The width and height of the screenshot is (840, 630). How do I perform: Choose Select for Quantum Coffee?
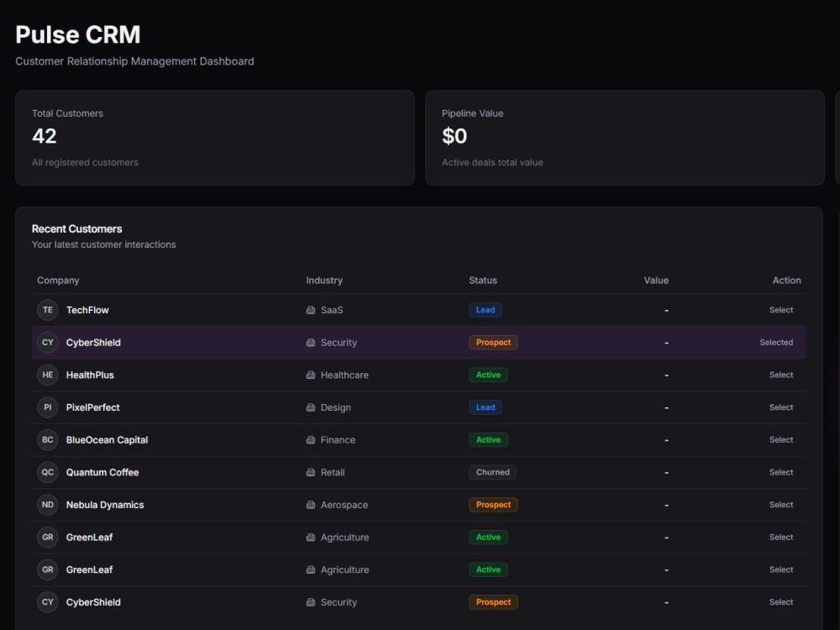(781, 472)
